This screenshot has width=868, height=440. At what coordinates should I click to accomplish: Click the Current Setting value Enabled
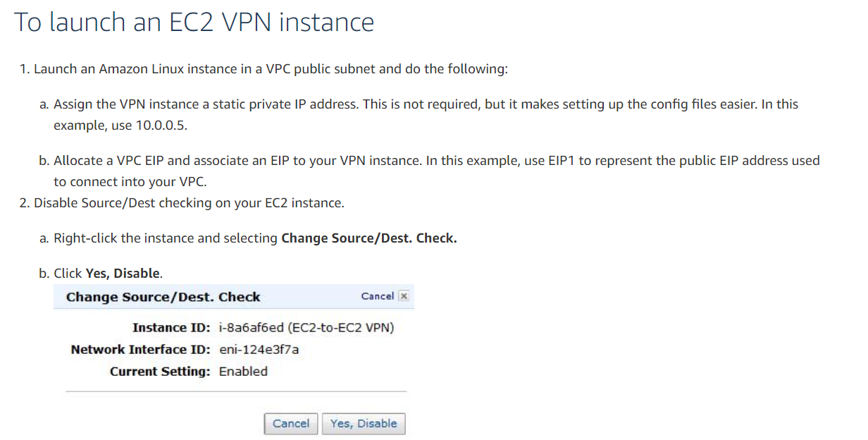click(243, 372)
